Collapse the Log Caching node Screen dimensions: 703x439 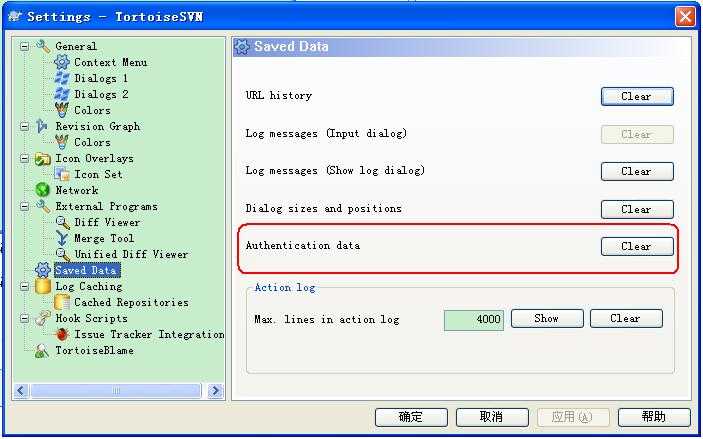[25, 287]
